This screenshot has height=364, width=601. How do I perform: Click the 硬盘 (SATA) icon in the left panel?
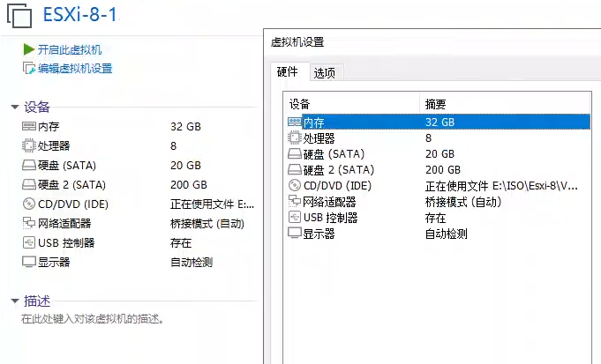coord(29,166)
